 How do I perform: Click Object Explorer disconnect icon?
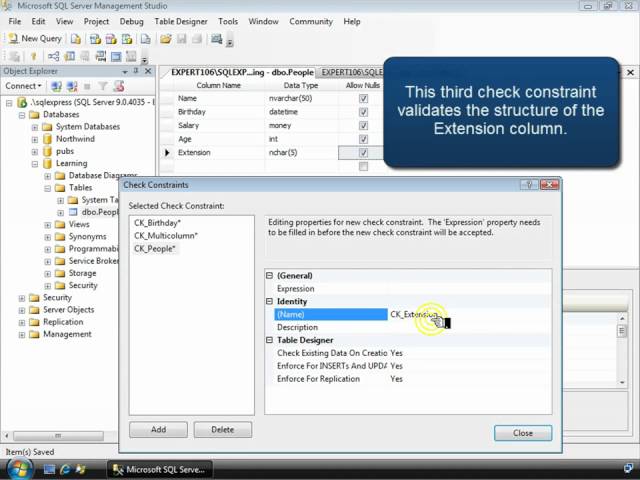click(72, 86)
